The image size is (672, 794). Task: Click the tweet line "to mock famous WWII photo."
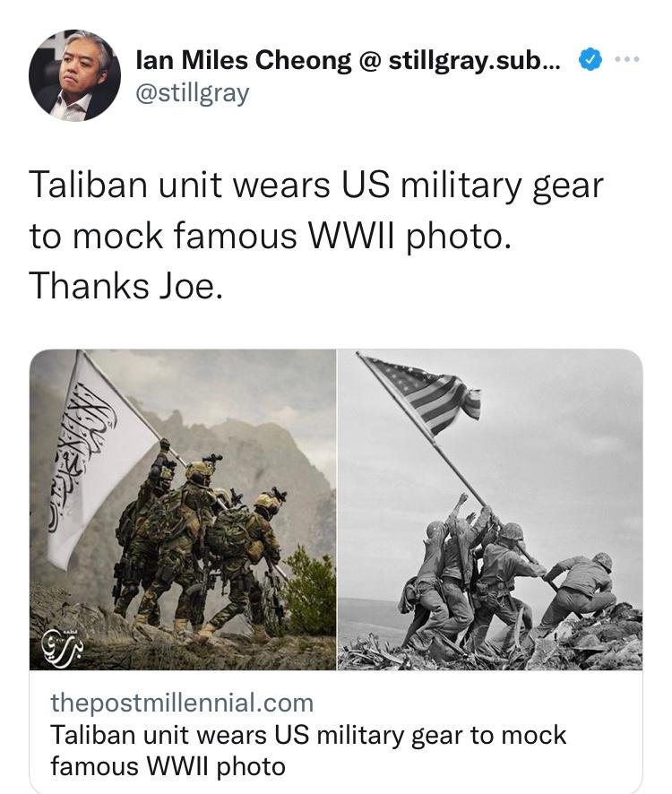pos(271,236)
